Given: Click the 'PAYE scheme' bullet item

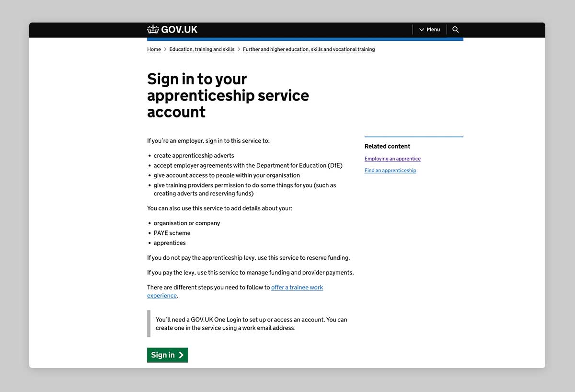Looking at the screenshot, I should (172, 233).
